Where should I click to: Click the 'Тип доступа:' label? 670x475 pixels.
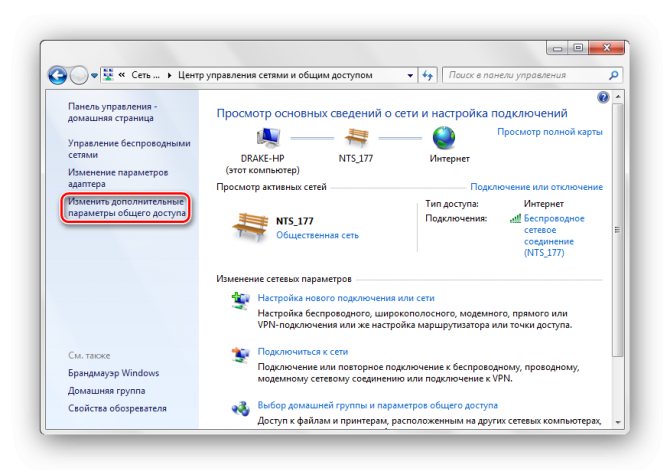(452, 204)
